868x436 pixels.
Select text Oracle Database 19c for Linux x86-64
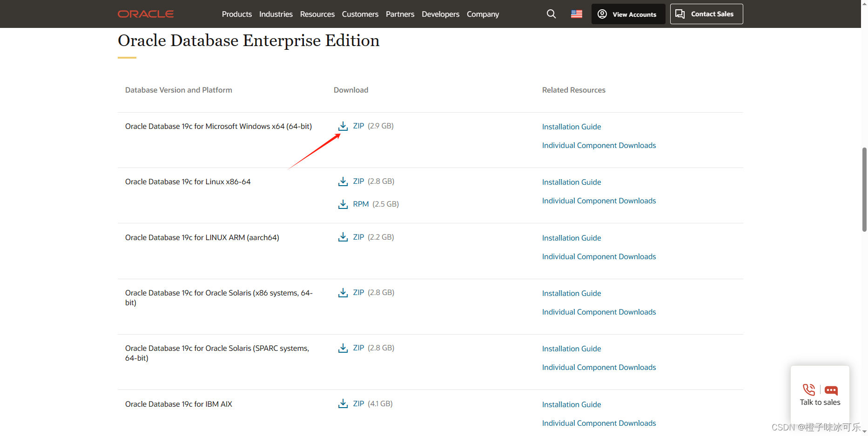[x=188, y=181]
